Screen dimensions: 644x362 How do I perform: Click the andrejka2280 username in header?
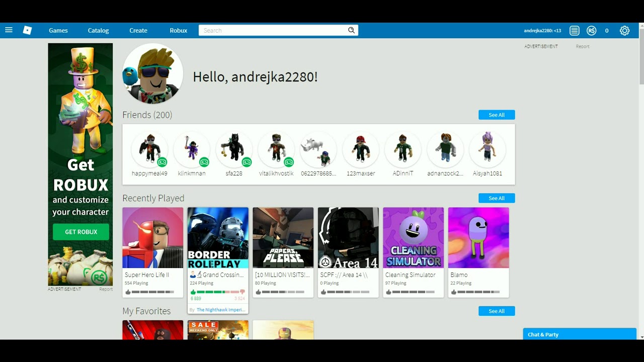tap(542, 31)
